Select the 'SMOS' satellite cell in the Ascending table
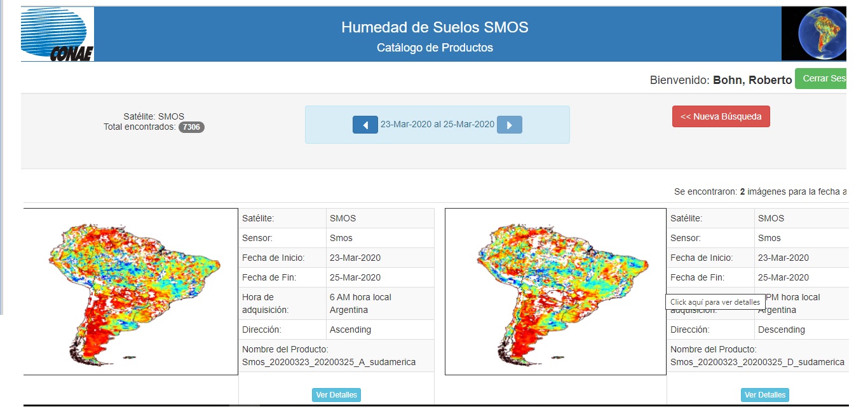Screen dimensions: 868x416 tap(380, 218)
